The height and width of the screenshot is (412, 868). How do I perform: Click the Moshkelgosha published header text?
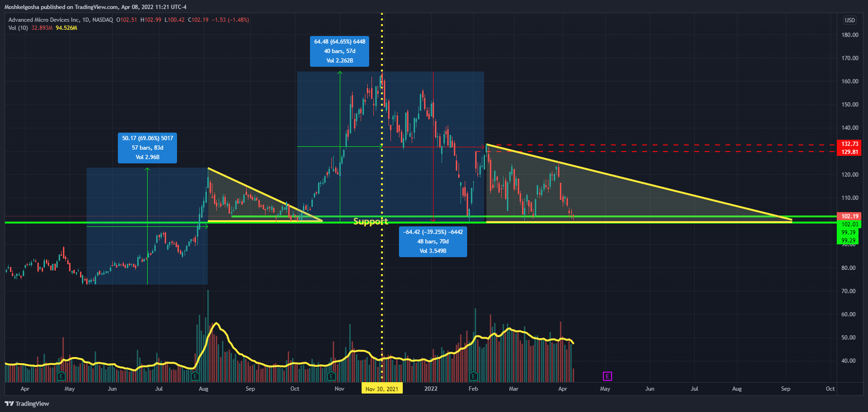pos(95,7)
